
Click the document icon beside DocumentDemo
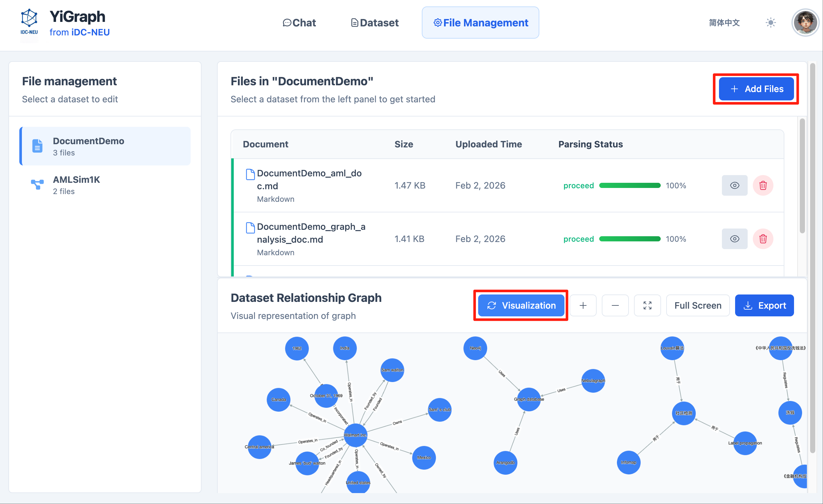pos(37,146)
